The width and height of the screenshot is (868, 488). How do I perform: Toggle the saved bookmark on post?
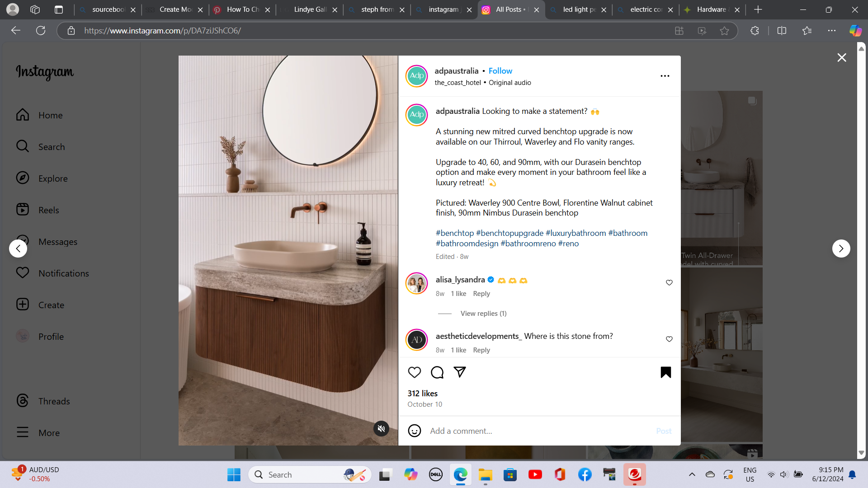point(665,372)
